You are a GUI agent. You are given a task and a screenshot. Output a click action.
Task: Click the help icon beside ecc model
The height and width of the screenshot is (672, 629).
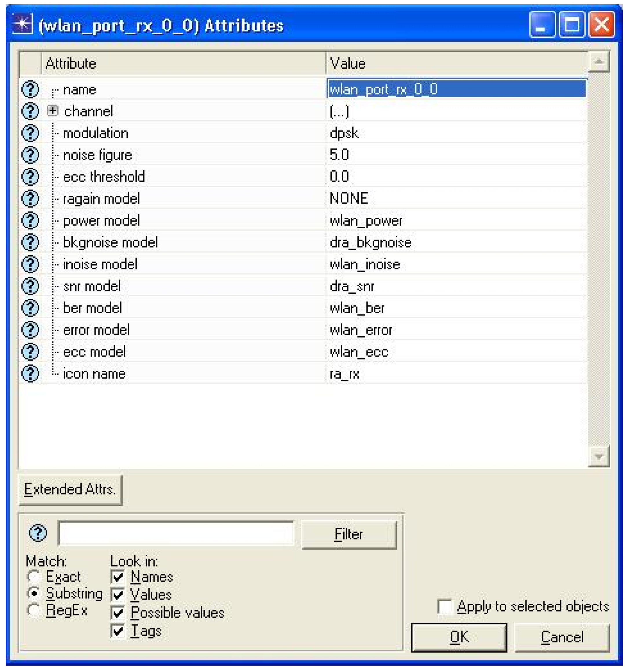[30, 352]
